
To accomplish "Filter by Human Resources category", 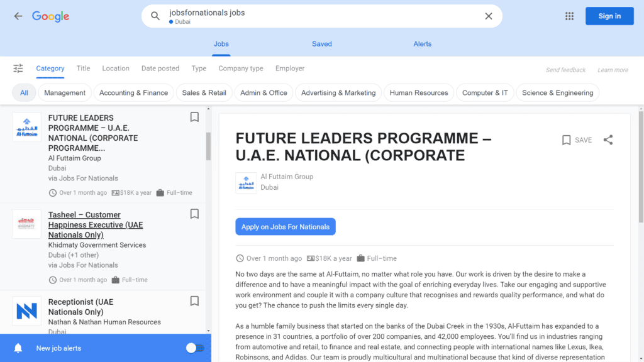I will coord(419,93).
